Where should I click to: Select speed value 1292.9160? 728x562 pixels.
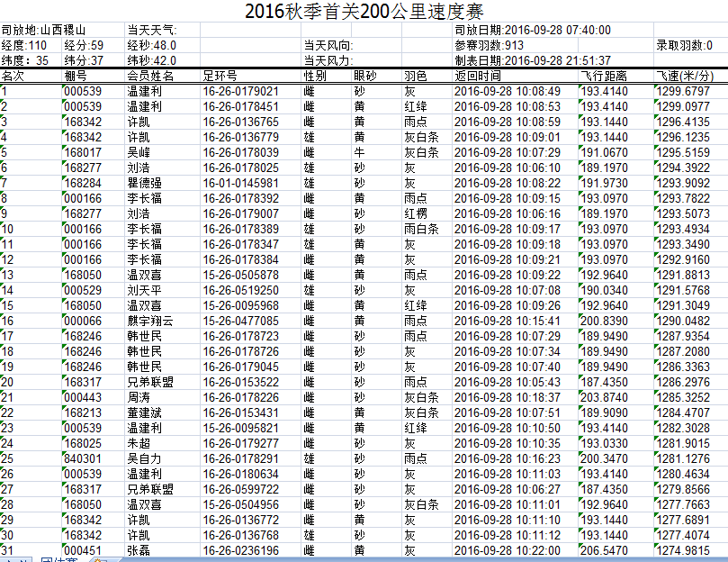coord(683,260)
